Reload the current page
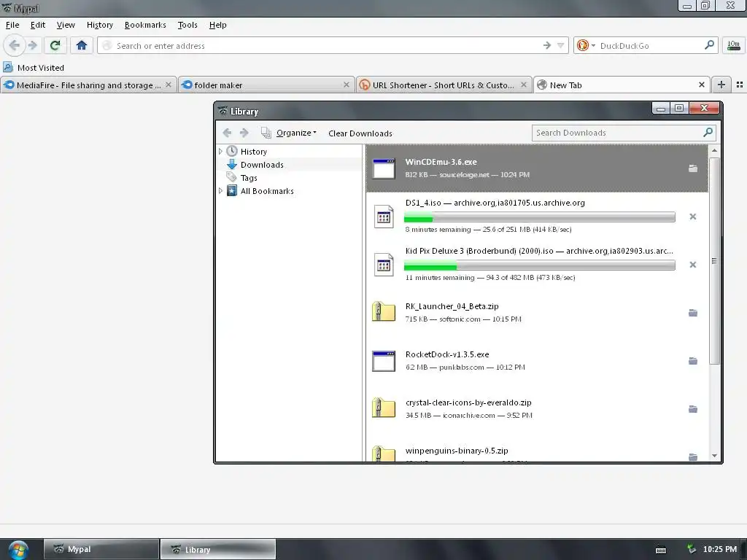The image size is (747, 560). coord(55,46)
